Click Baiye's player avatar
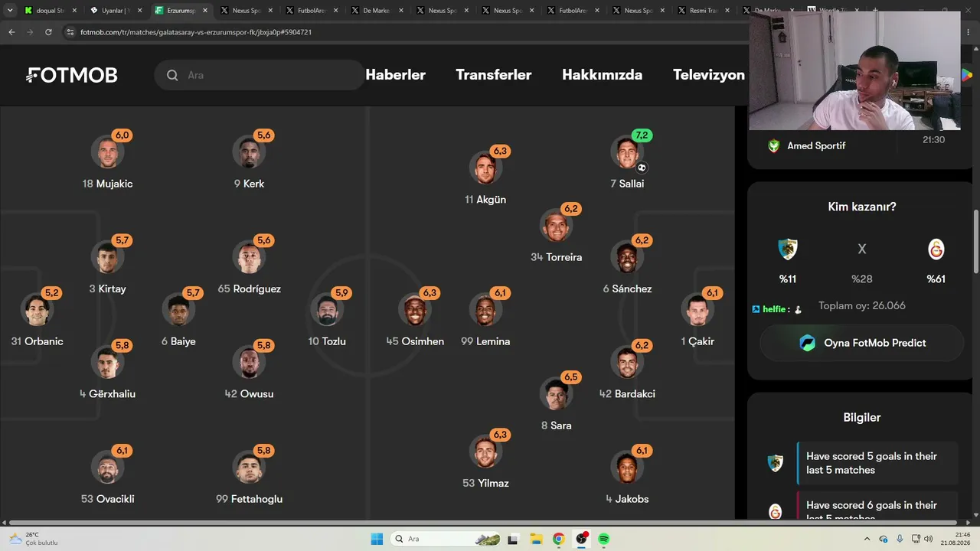The height and width of the screenshot is (551, 980). point(178,310)
